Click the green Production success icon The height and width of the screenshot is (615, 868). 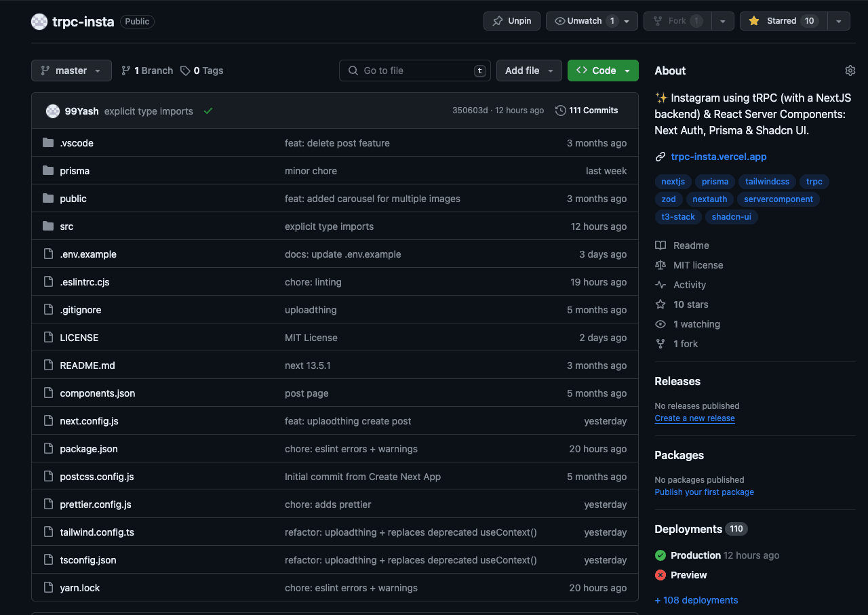click(660, 555)
